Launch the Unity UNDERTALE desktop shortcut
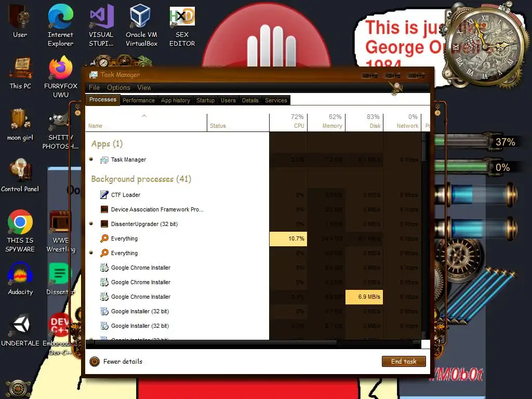Viewport: 532px width, 399px height. [20, 330]
